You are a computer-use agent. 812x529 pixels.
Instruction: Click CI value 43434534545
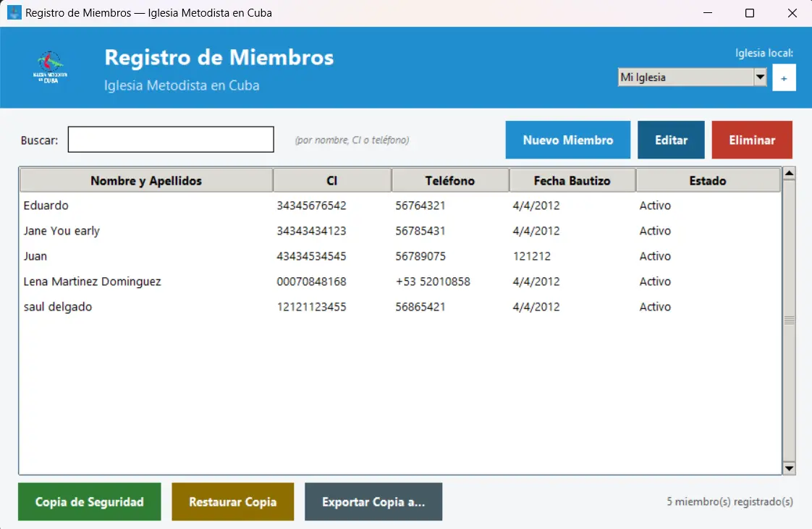311,256
